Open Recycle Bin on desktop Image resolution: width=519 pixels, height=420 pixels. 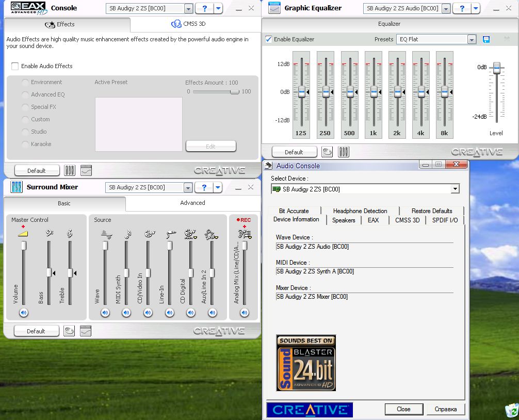[x=511, y=410]
